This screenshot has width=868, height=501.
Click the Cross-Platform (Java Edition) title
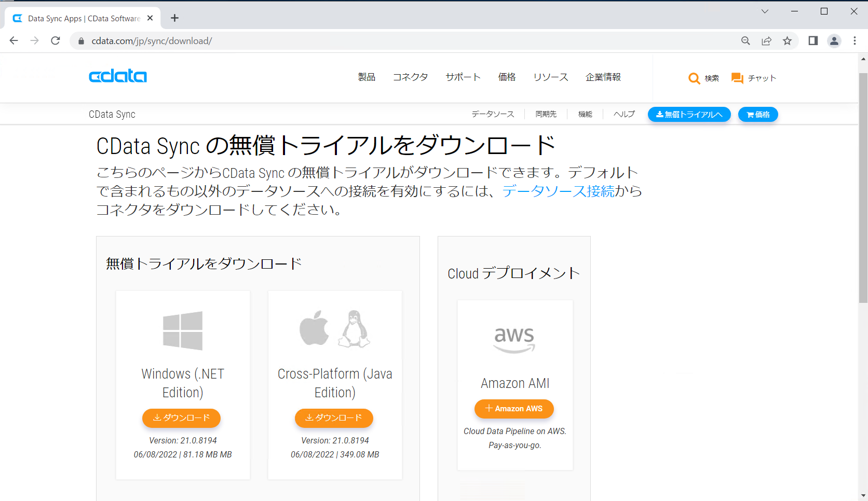335,383
